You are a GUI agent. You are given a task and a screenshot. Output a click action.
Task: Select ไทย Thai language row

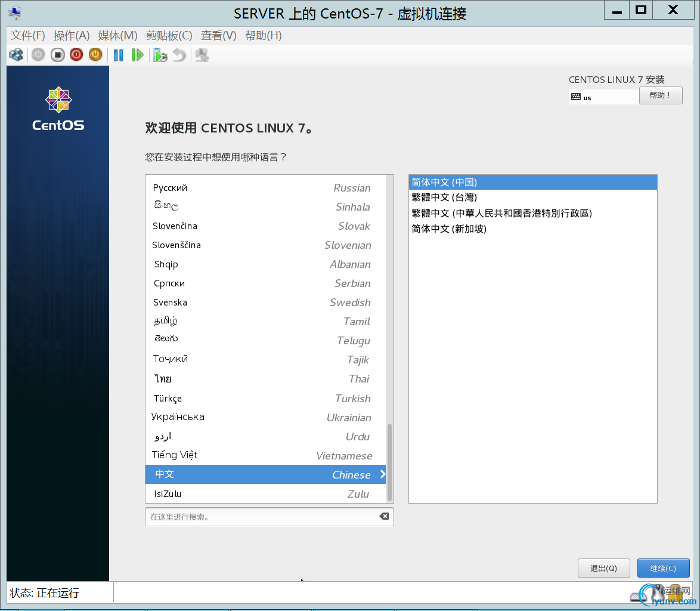pos(265,379)
